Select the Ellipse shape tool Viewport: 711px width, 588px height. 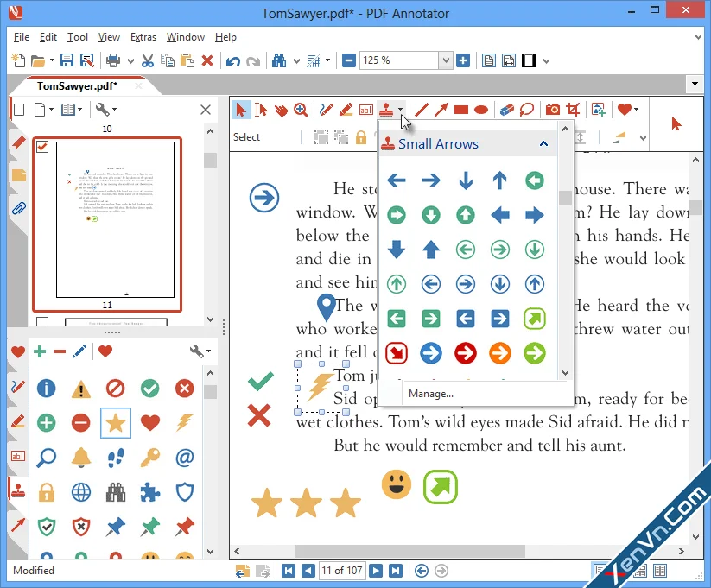(481, 110)
